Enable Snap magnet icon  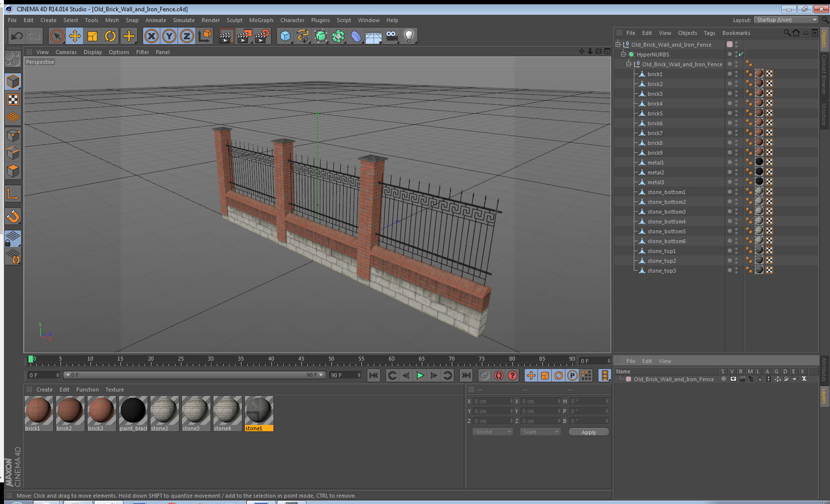click(x=13, y=216)
